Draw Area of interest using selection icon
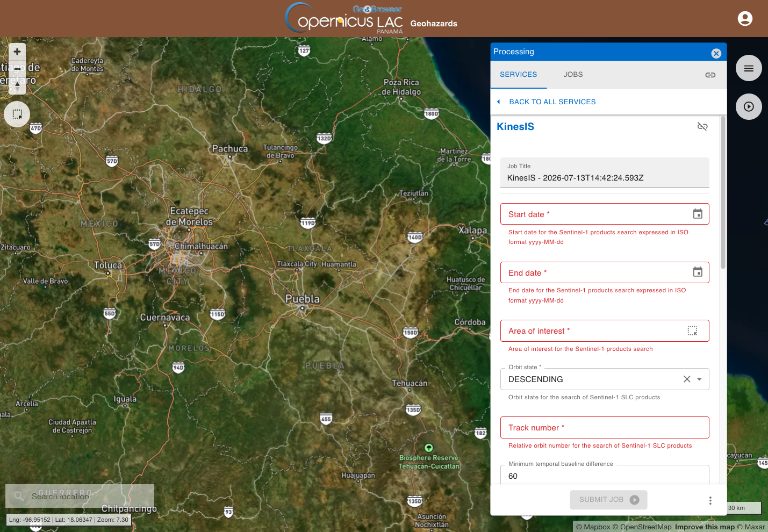768x532 pixels. pos(692,331)
